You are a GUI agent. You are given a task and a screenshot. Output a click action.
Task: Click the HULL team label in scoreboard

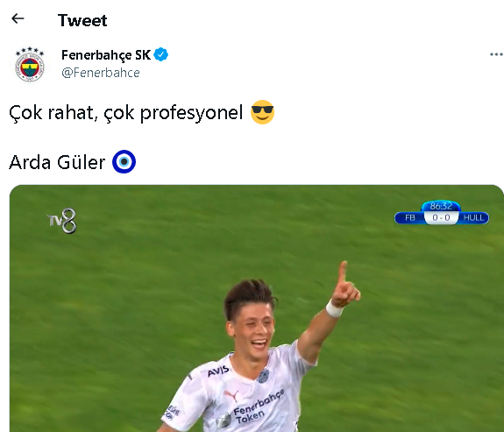pos(473,217)
